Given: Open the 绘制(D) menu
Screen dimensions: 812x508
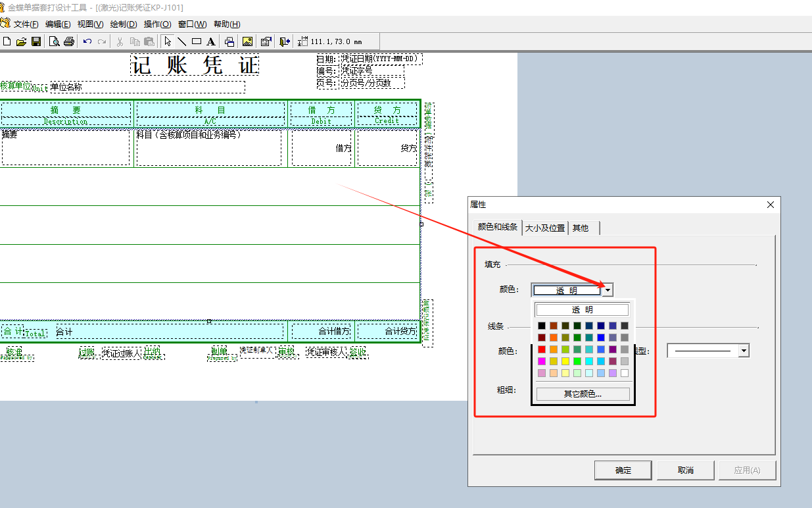Looking at the screenshot, I should point(123,24).
